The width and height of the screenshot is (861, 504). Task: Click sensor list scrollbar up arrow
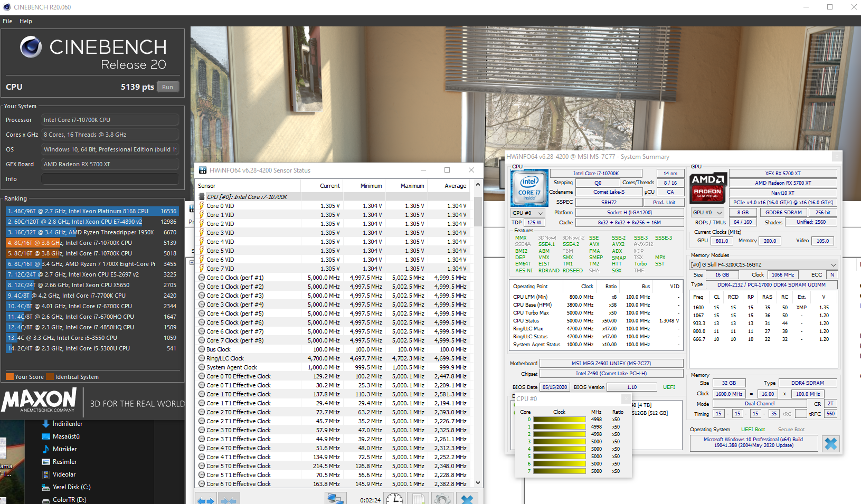(478, 185)
